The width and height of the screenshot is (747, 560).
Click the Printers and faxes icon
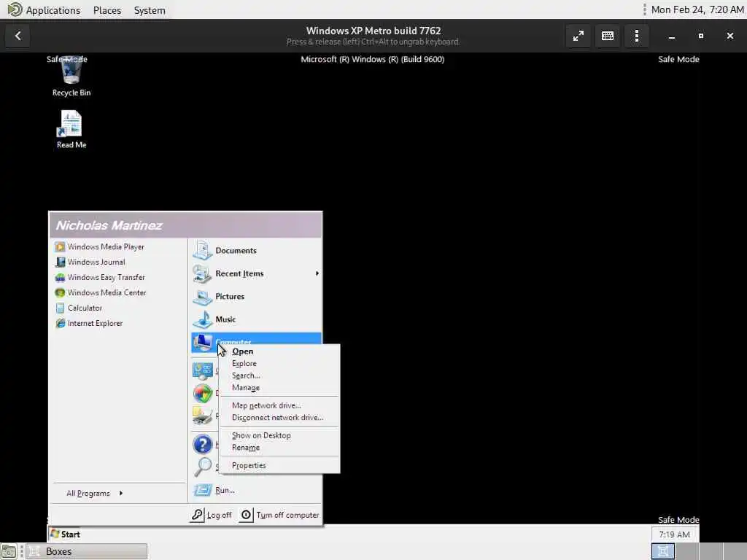point(203,416)
